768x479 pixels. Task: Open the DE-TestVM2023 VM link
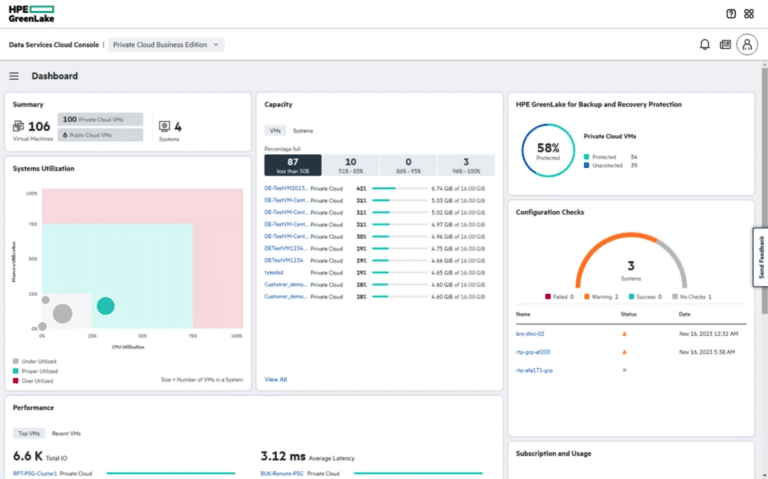click(286, 188)
